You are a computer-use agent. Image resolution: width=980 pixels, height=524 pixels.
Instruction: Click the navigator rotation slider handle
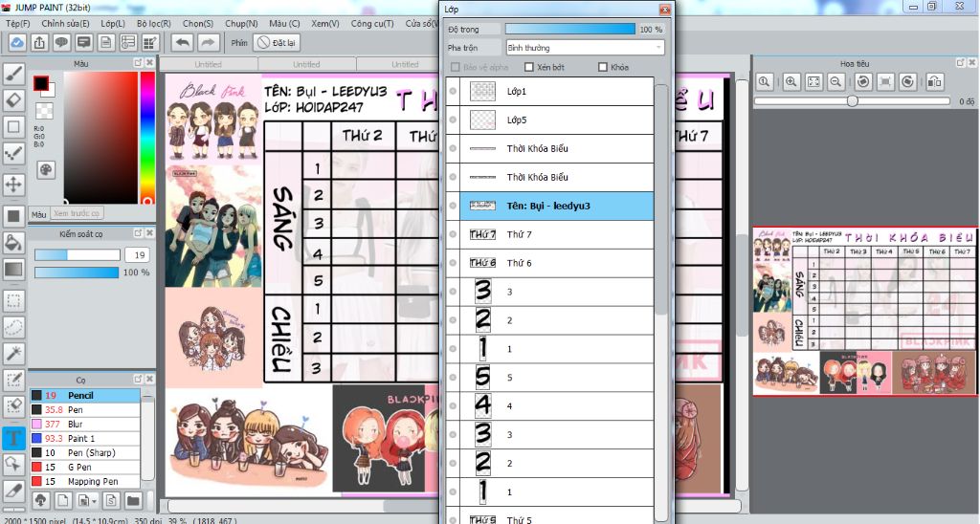pyautogui.click(x=852, y=101)
